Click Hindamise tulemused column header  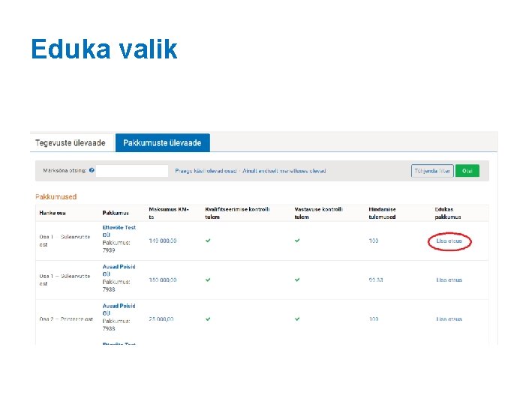point(383,213)
